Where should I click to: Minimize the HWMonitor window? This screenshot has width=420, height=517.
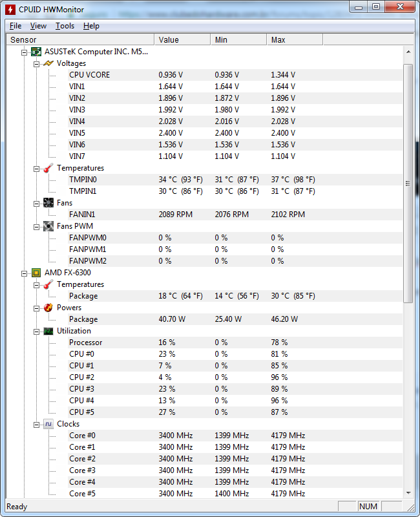tap(359, 6)
